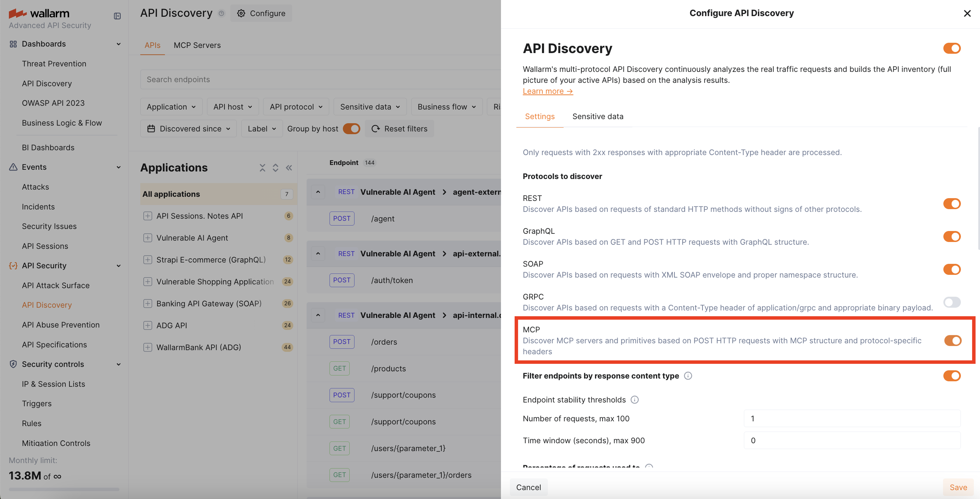Click the sort icon in the Applications panel
The height and width of the screenshot is (499, 980).
point(275,167)
